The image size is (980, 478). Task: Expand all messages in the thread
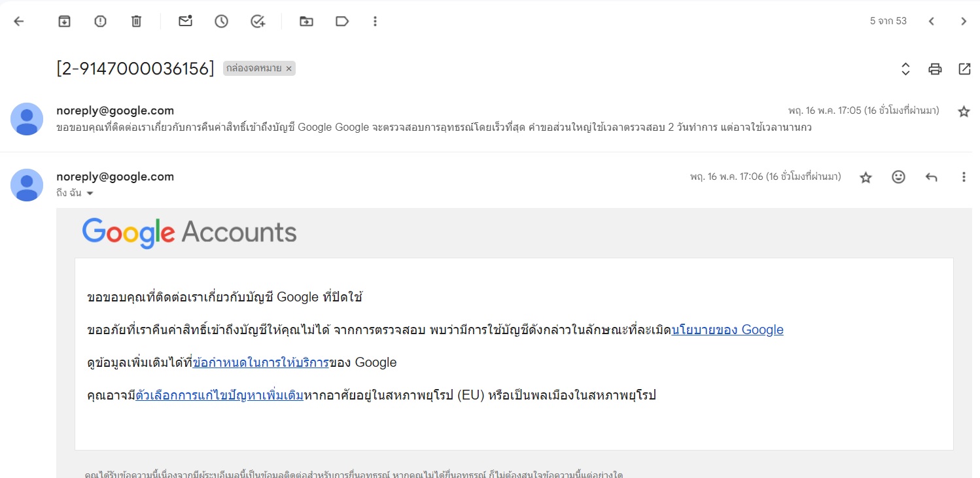pyautogui.click(x=905, y=69)
